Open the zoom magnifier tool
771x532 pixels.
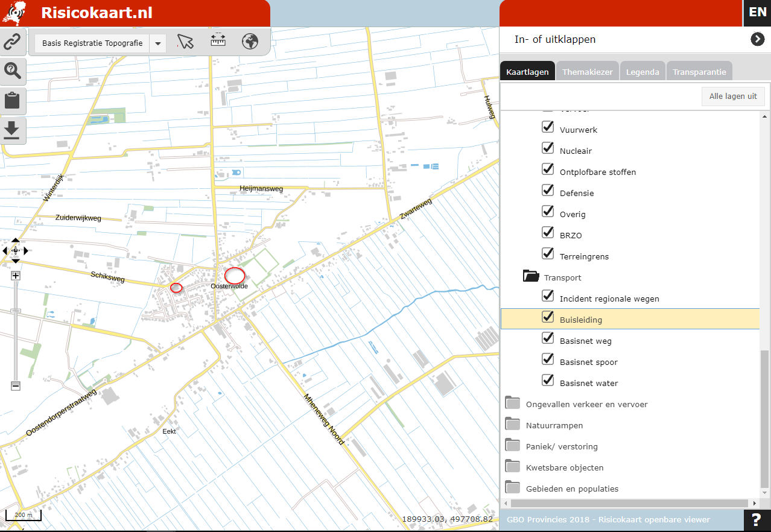point(12,71)
